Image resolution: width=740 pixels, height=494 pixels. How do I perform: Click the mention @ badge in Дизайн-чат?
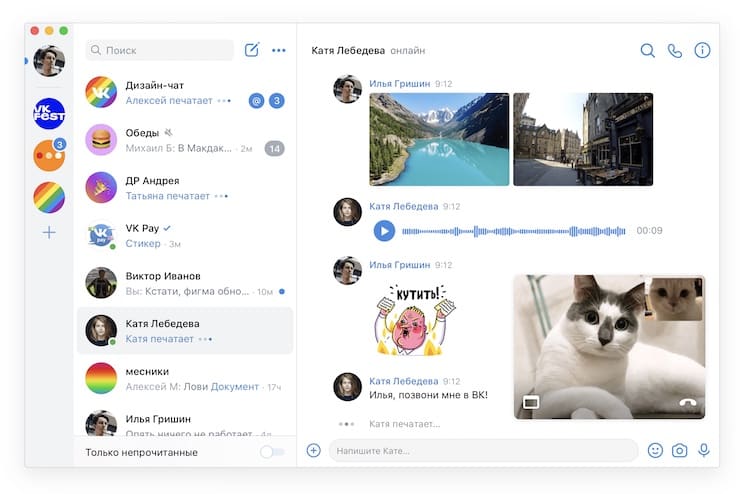point(256,100)
